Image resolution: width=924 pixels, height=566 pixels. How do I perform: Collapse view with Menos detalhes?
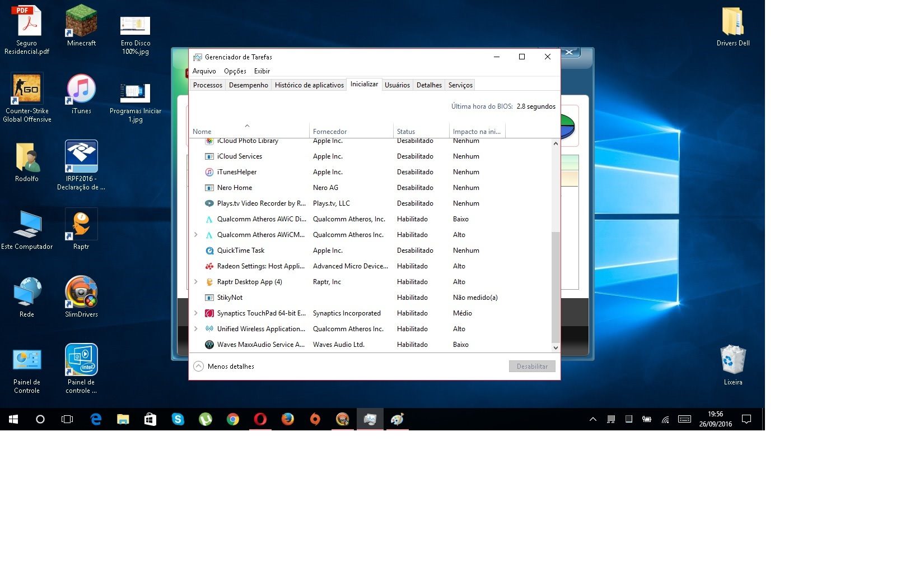[224, 366]
